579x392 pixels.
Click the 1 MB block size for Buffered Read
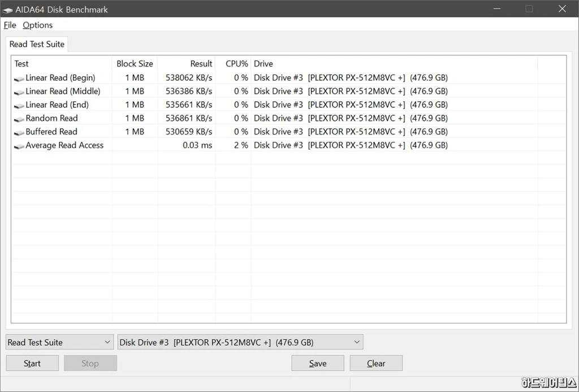(135, 132)
